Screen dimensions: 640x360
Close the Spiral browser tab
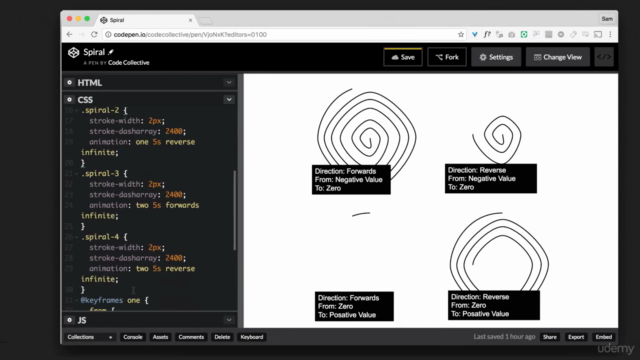(190, 20)
